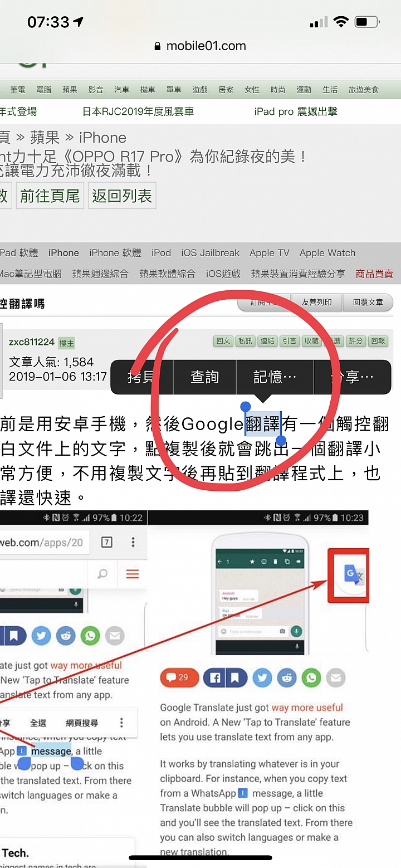Screen dimensions: 401x868
Task: Open the 居家 category
Action: tap(226, 90)
